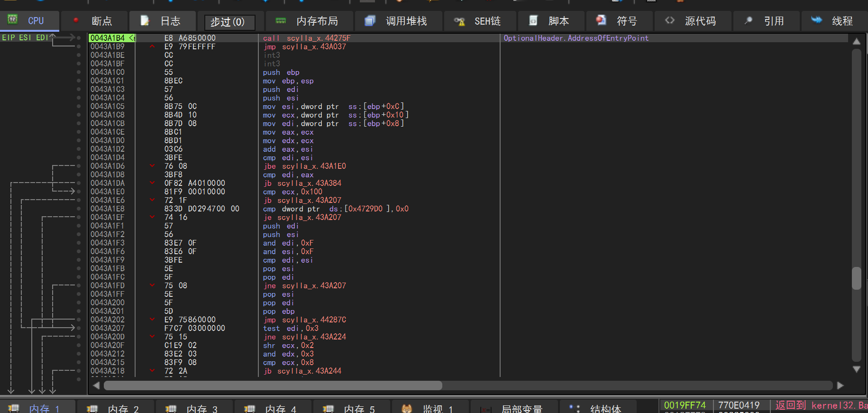
Task: Click the document icon on the 日志 tab
Action: [145, 20]
